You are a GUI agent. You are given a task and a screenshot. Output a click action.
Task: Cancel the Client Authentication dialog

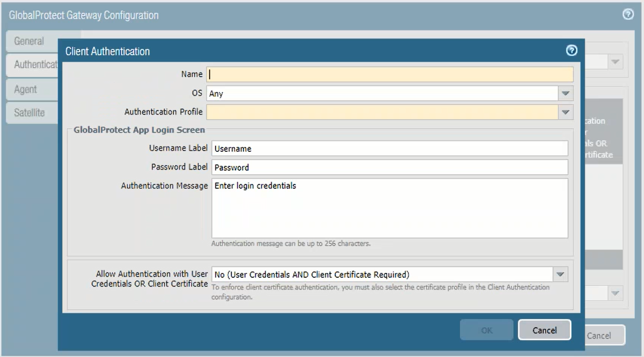click(544, 330)
